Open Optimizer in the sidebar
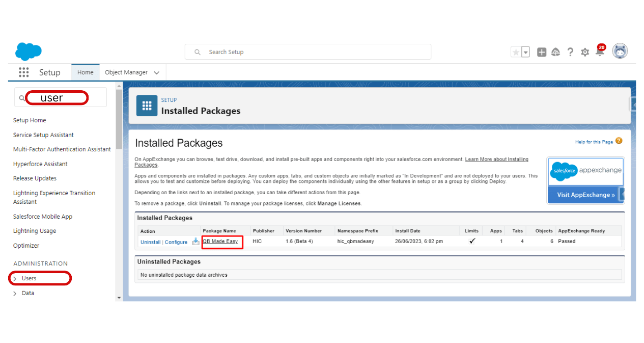This screenshot has width=644, height=343. point(26,246)
